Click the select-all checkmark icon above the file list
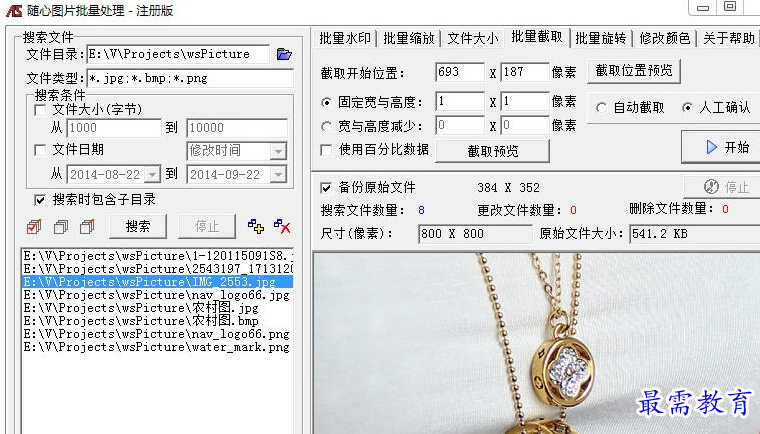This screenshot has height=434, width=760. click(34, 226)
